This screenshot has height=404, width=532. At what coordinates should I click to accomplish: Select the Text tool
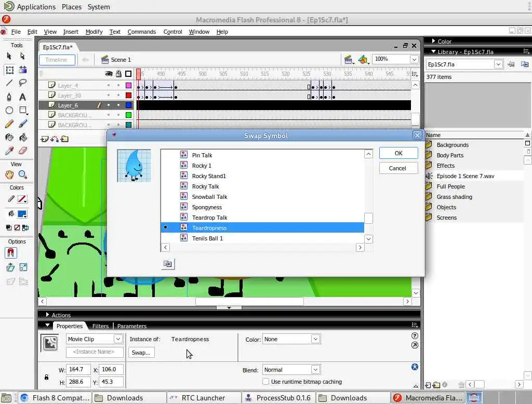pos(23,97)
